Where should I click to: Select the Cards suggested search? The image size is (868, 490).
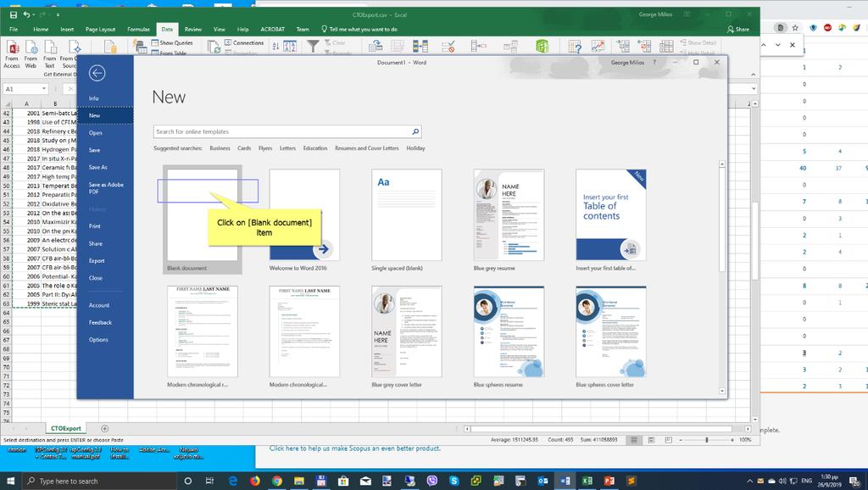pyautogui.click(x=244, y=148)
